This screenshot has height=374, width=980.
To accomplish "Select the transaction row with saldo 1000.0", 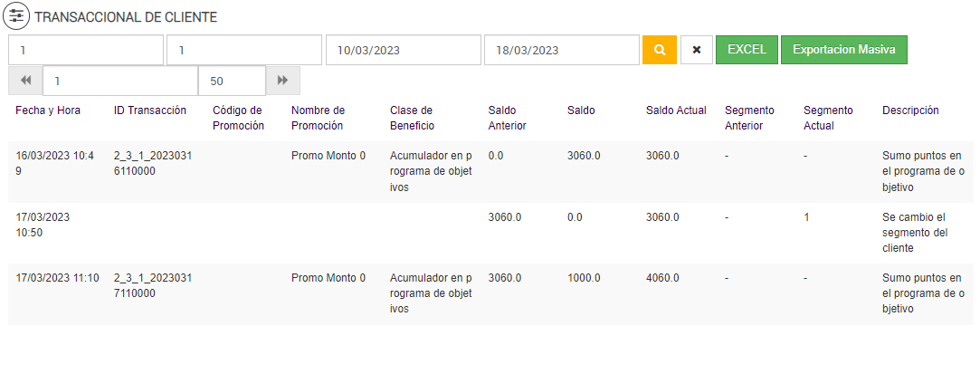I will 489,293.
